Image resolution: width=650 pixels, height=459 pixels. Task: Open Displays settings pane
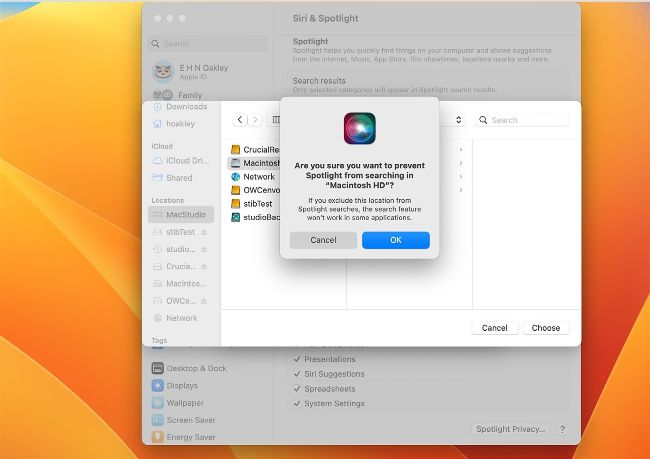pos(181,385)
